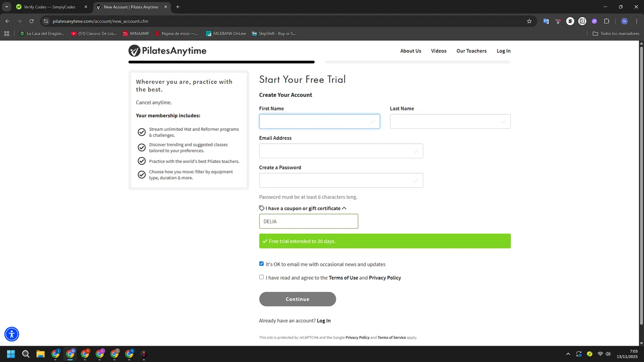Open the taskbar clock and date

[627, 354]
